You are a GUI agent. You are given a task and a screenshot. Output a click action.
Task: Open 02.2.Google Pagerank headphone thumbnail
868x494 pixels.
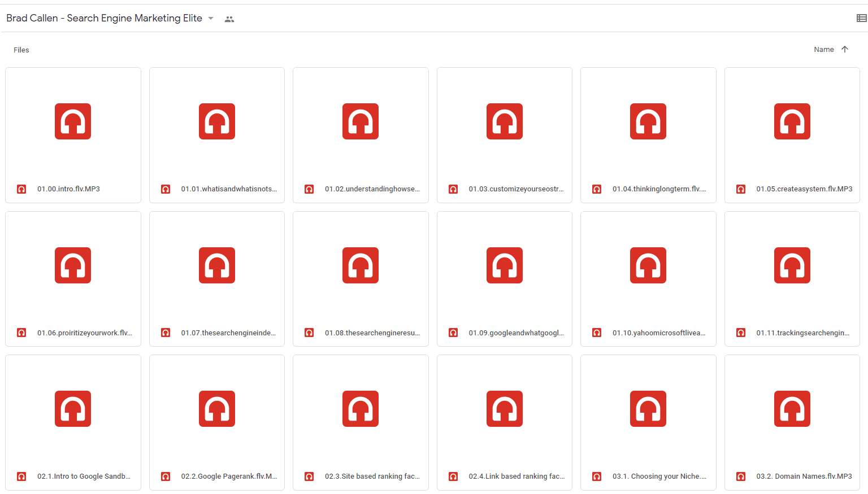click(217, 409)
